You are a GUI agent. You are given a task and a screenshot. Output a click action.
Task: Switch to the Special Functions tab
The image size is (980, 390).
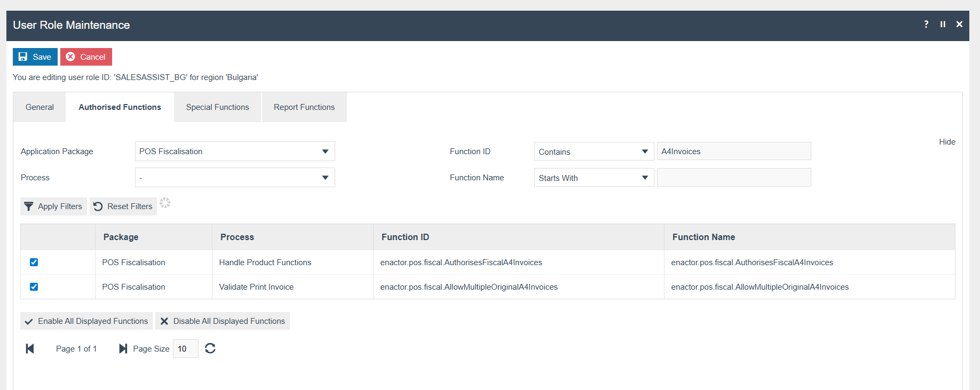coord(217,107)
